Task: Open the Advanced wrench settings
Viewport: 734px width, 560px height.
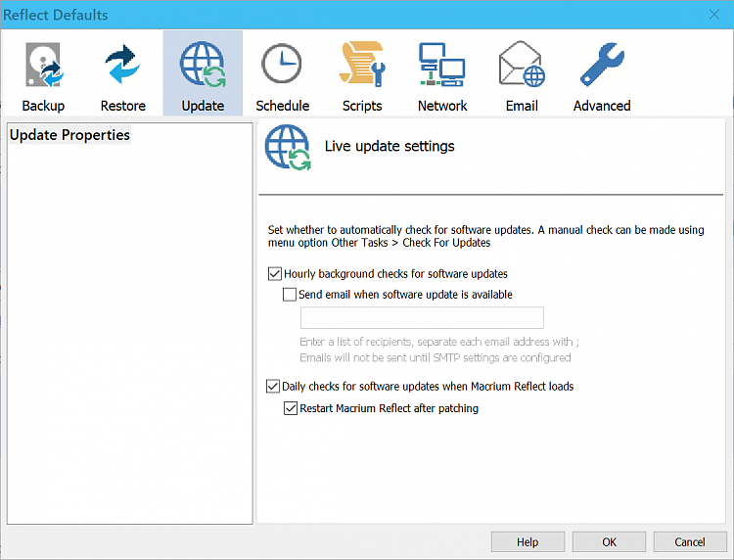Action: pyautogui.click(x=602, y=75)
